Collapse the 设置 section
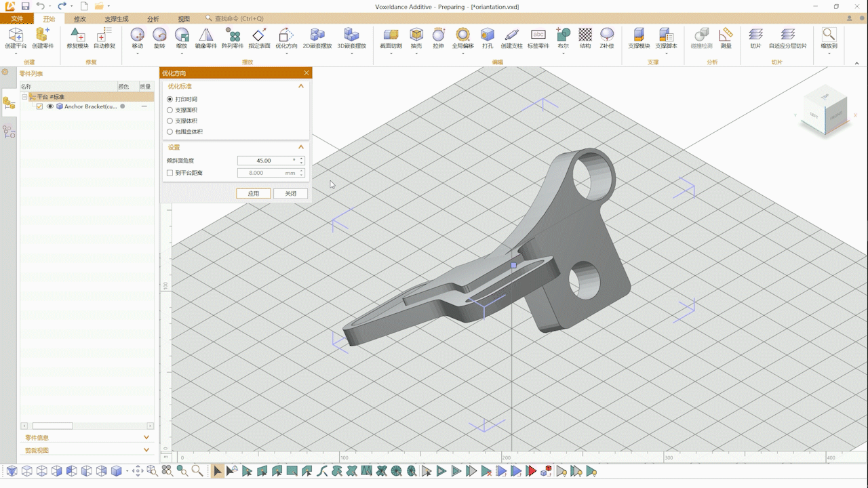 click(301, 147)
